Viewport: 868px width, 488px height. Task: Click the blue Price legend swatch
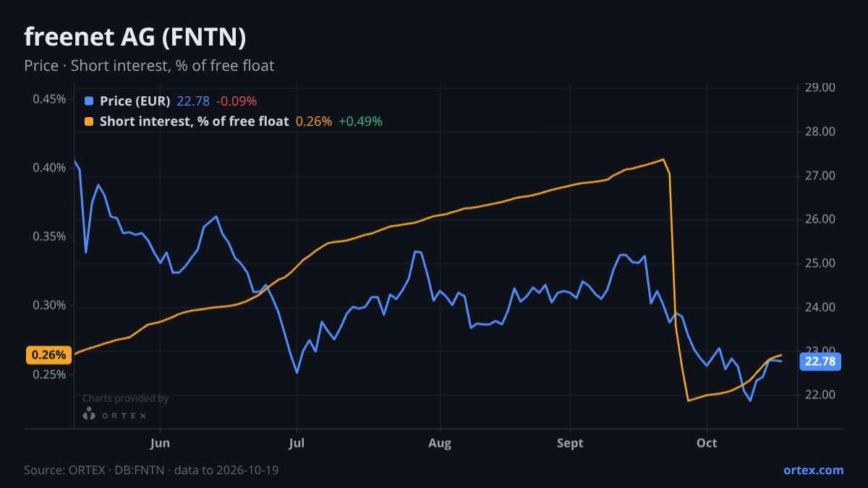pos(89,101)
